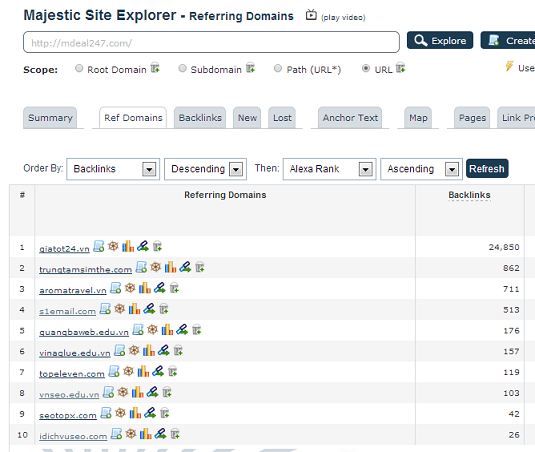Click the Create button
Image resolution: width=535 pixels, height=452 pixels.
tap(508, 41)
